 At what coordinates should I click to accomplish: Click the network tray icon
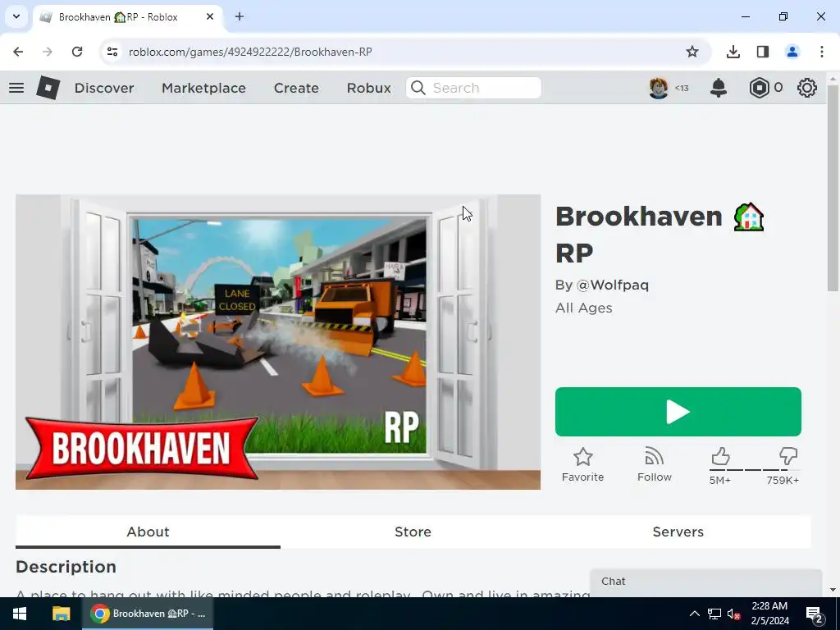714,614
